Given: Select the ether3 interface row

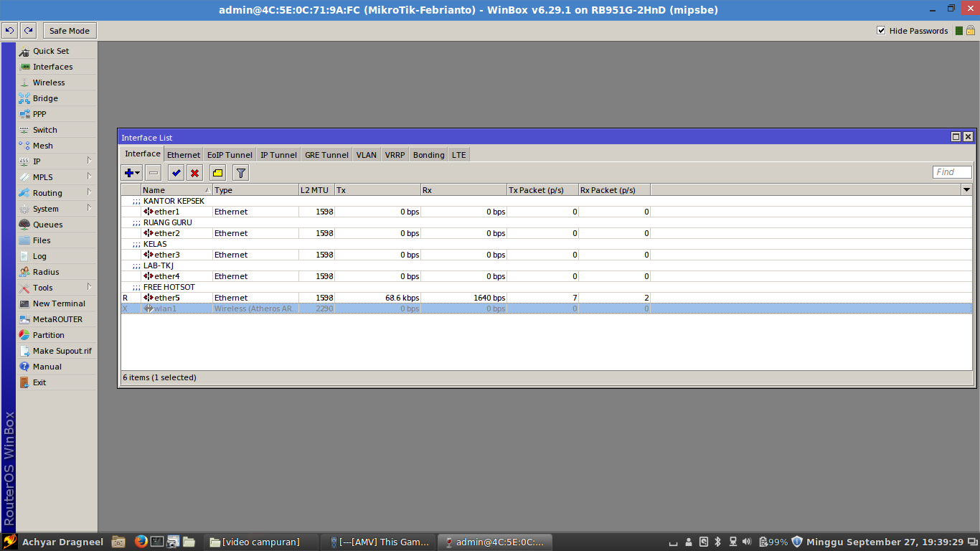Looking at the screenshot, I should point(546,255).
